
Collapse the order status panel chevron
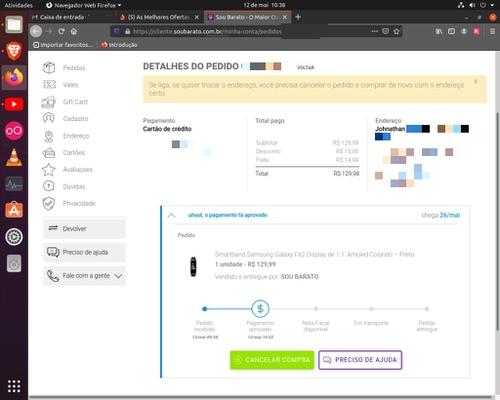coord(171,215)
